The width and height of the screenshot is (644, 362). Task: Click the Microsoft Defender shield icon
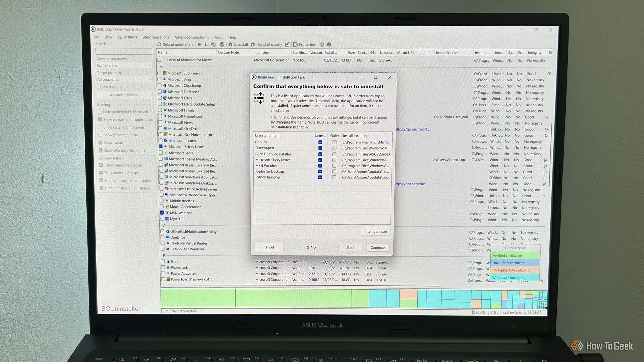(165, 92)
